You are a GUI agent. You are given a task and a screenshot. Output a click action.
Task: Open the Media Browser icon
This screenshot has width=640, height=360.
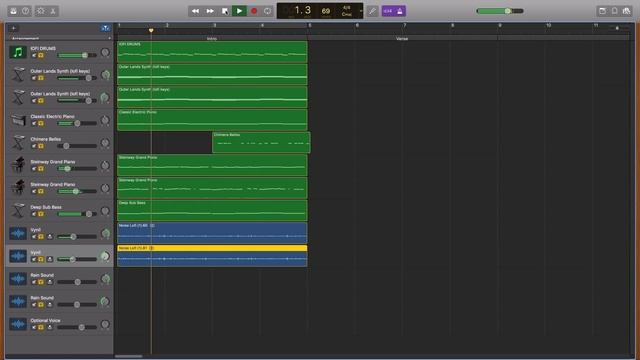tap(627, 11)
